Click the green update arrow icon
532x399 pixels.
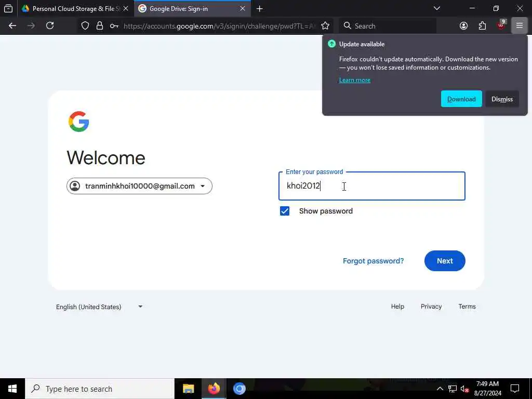coord(331,44)
